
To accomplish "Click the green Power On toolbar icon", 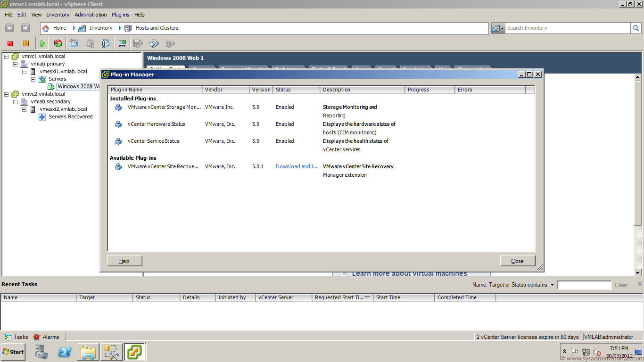I will [x=42, y=43].
